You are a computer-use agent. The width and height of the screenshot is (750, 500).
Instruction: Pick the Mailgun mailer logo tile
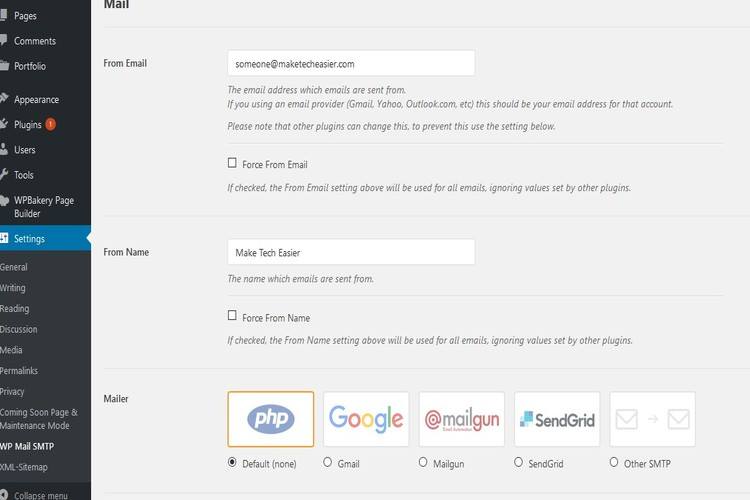(462, 418)
